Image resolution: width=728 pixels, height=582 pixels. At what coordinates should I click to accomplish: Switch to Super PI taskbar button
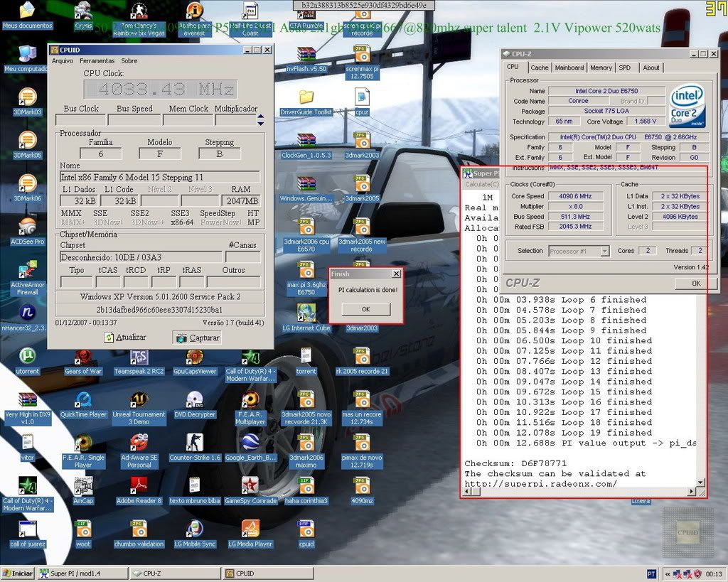[x=82, y=573]
